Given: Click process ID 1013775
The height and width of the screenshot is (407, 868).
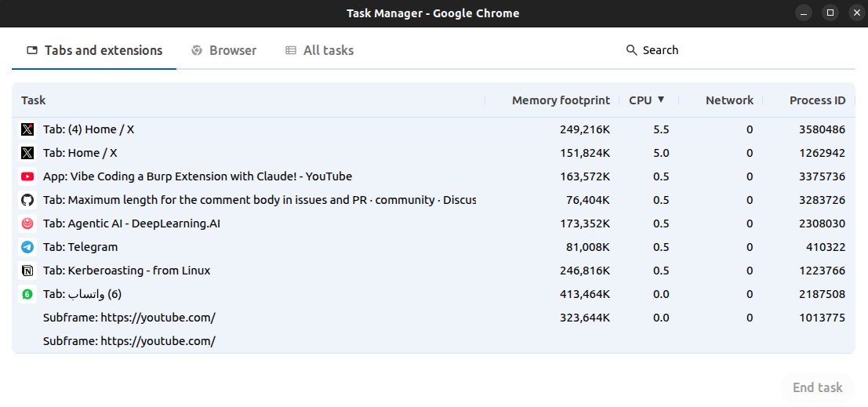Looking at the screenshot, I should click(822, 318).
